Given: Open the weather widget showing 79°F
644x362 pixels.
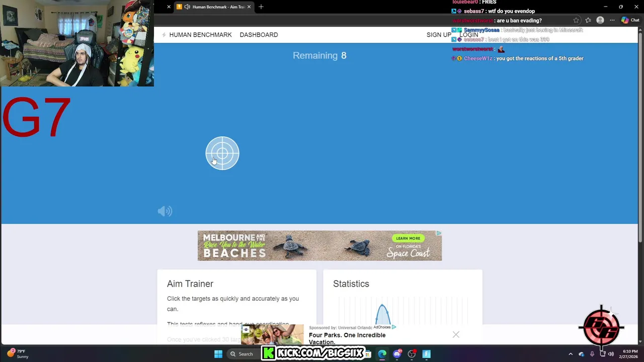Looking at the screenshot, I should pyautogui.click(x=18, y=354).
